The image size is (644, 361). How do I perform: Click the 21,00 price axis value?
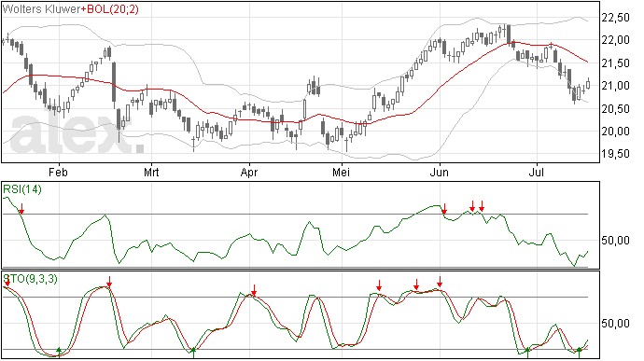click(x=615, y=86)
